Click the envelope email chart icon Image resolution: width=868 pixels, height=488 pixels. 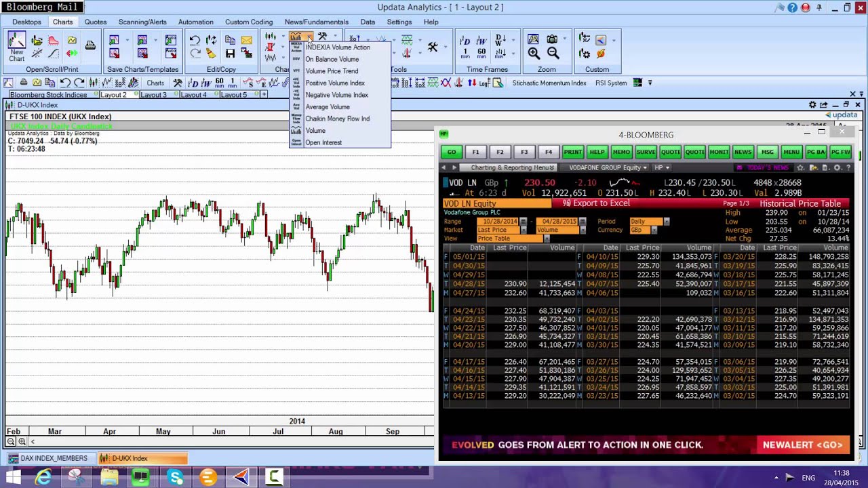click(x=246, y=41)
